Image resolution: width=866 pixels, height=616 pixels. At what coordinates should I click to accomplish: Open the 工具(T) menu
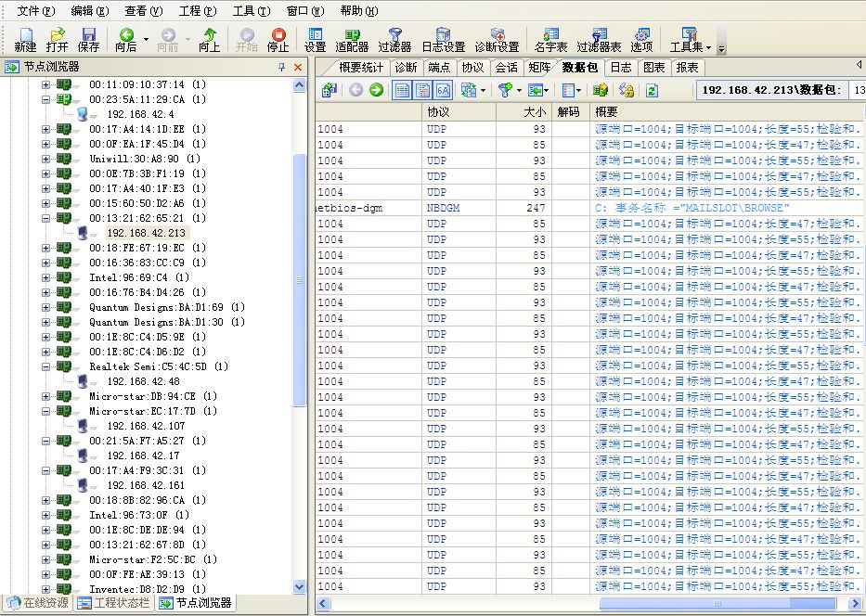[251, 11]
